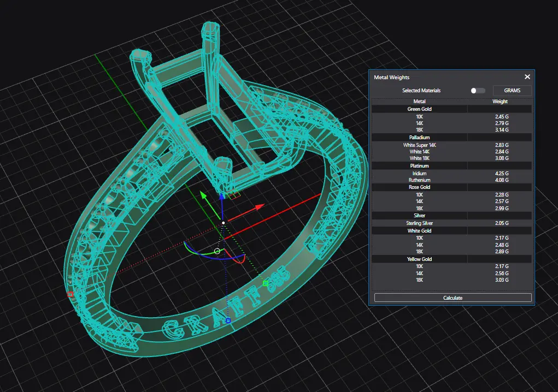
Task: Select the Platinum group header
Action: 419,165
